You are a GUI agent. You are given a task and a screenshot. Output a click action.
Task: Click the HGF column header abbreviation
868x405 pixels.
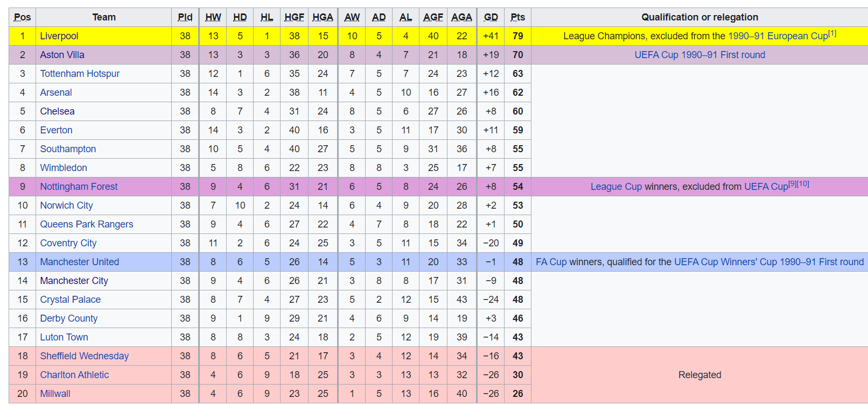(294, 17)
